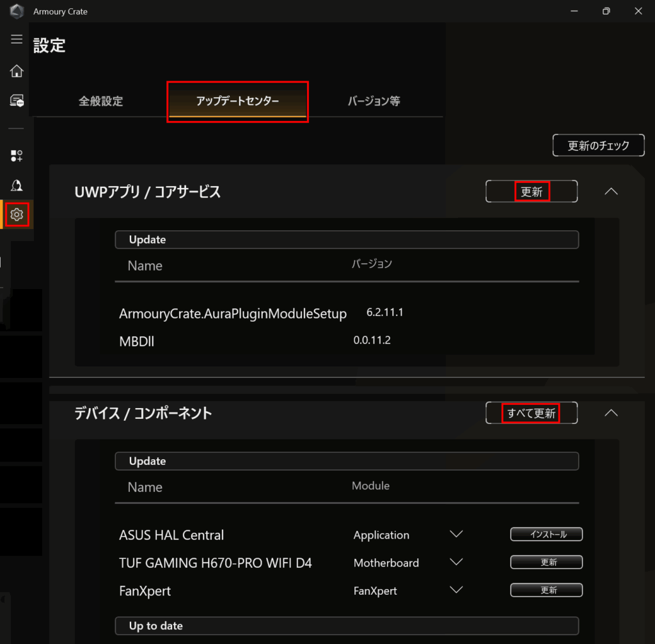Click TUF GAMING H670-PRO WIFI D4 name

[216, 563]
